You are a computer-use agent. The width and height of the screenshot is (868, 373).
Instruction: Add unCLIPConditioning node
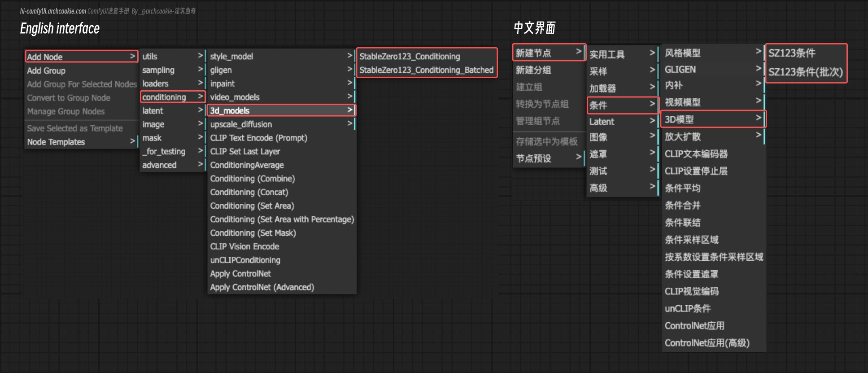pos(282,260)
